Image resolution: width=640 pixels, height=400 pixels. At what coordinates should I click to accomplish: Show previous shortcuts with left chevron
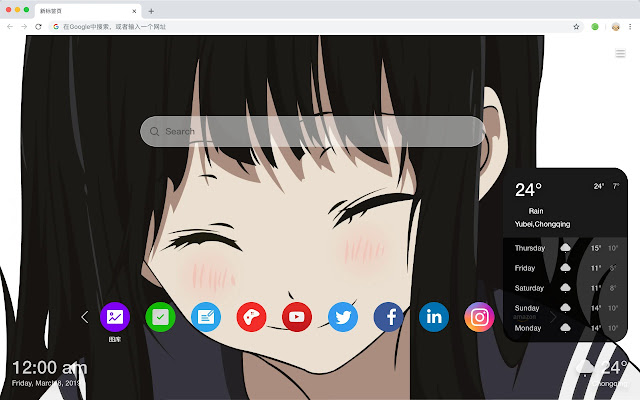[x=84, y=317]
